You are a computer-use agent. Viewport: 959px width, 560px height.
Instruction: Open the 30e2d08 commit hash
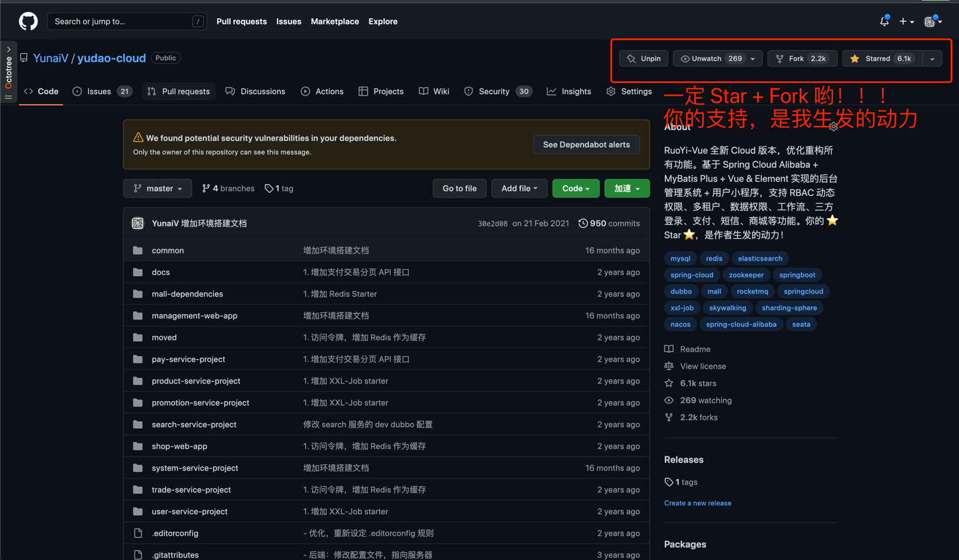point(492,224)
